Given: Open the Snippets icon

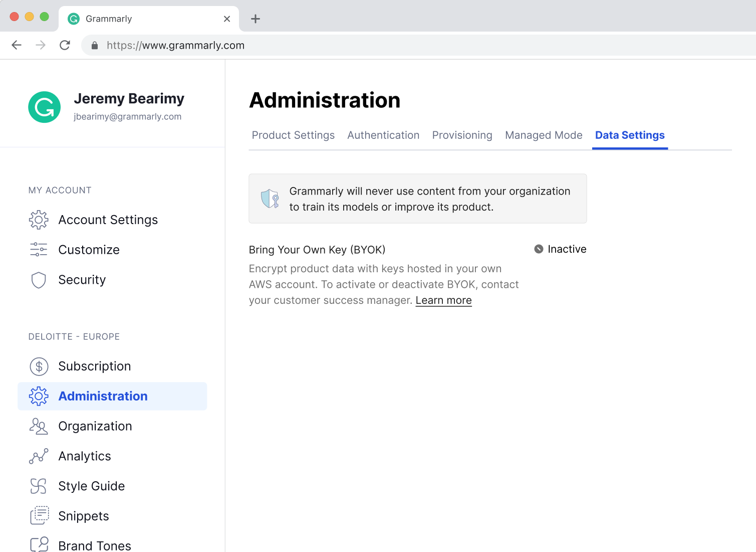Looking at the screenshot, I should tap(39, 516).
